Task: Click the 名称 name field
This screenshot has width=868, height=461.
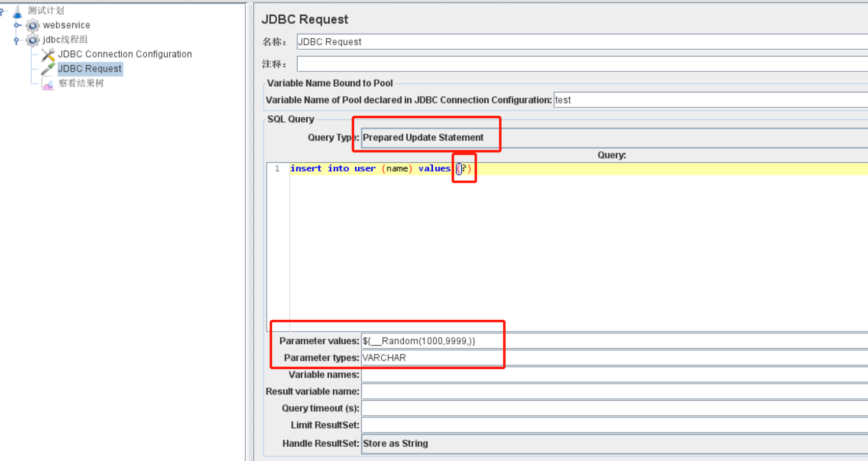Action: click(x=582, y=42)
